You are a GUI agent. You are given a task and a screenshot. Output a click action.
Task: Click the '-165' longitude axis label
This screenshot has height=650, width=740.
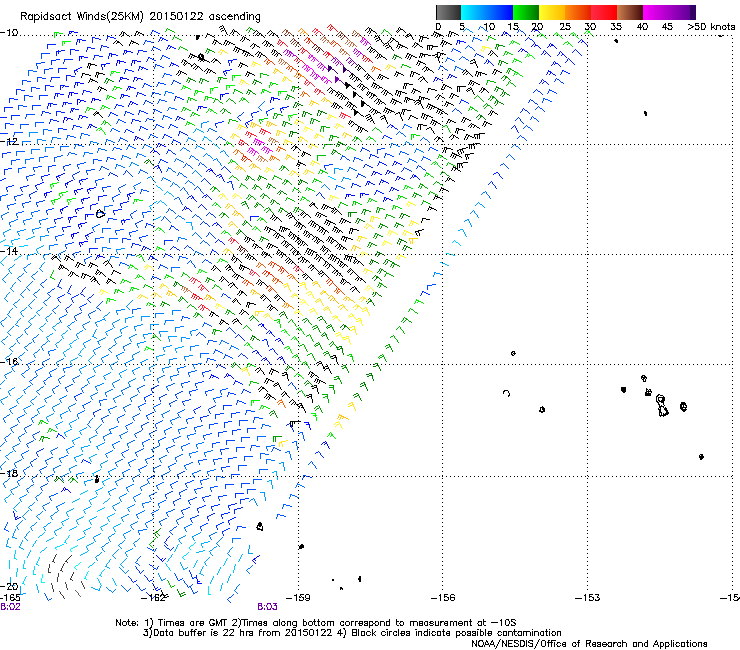click(x=10, y=598)
